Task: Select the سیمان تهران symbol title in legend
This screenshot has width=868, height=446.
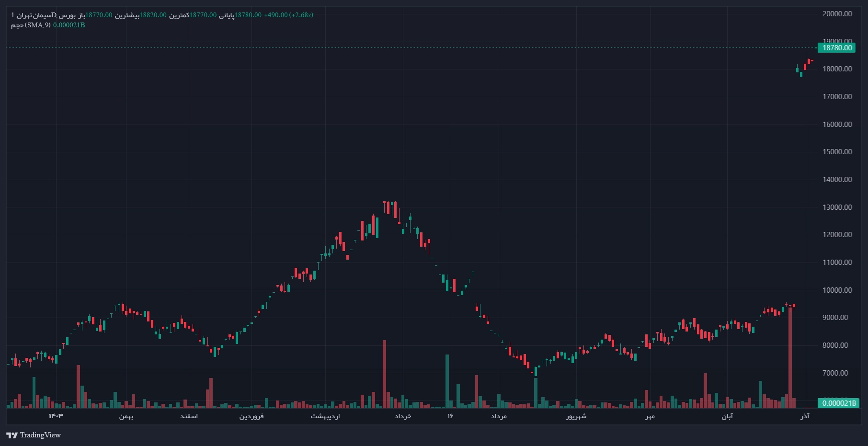Action: coord(34,15)
